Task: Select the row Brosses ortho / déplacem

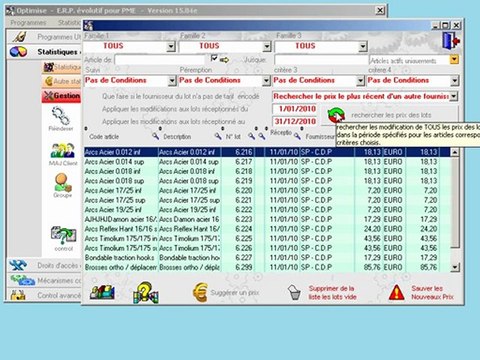Action: pyautogui.click(x=266, y=267)
